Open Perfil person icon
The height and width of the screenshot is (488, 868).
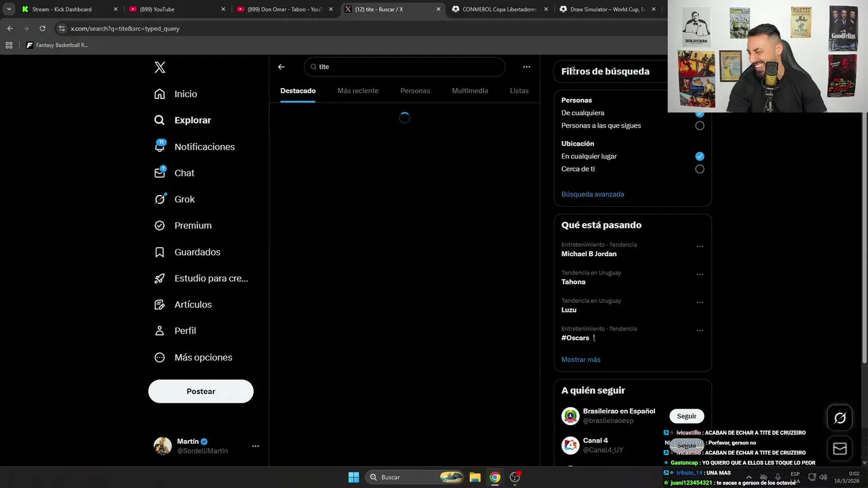(x=159, y=331)
